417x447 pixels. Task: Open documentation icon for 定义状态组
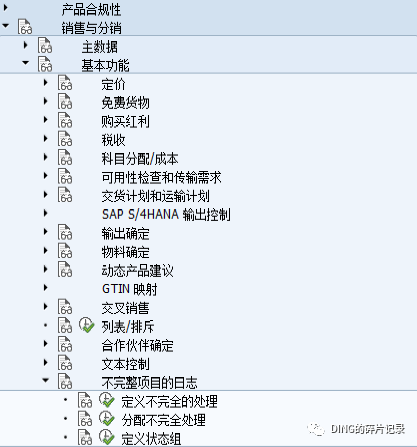[85, 438]
